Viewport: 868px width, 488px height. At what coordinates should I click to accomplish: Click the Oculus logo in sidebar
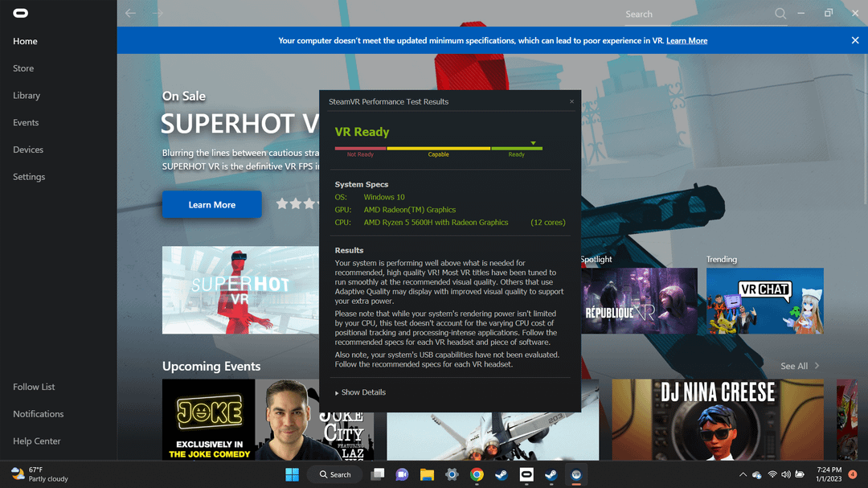(20, 13)
